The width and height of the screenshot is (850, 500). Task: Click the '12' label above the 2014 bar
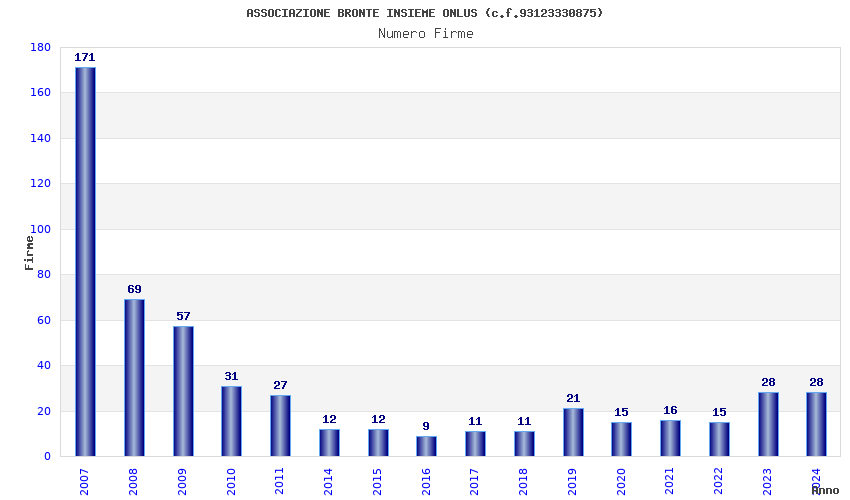coord(329,419)
